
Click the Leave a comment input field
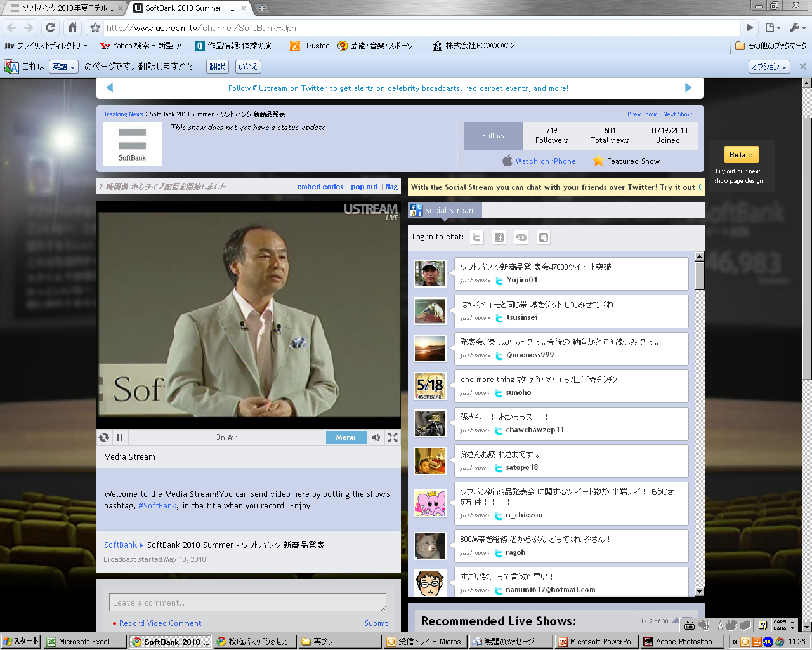point(248,602)
